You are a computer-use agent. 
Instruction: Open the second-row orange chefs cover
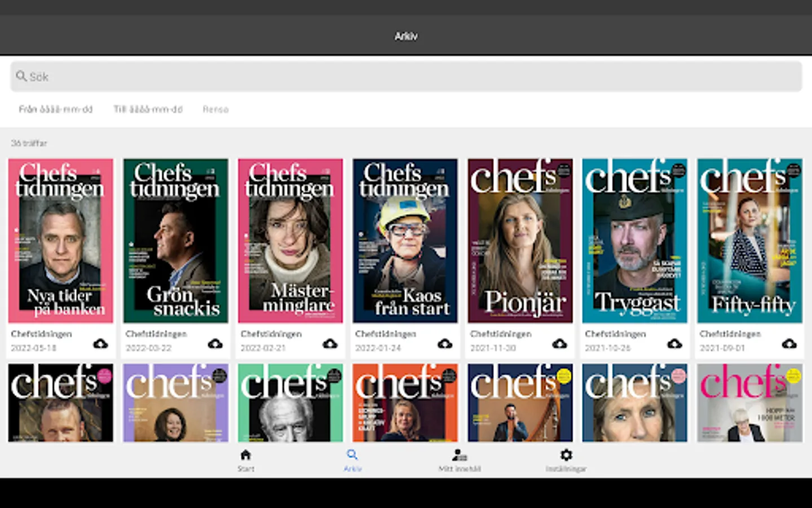click(x=405, y=402)
